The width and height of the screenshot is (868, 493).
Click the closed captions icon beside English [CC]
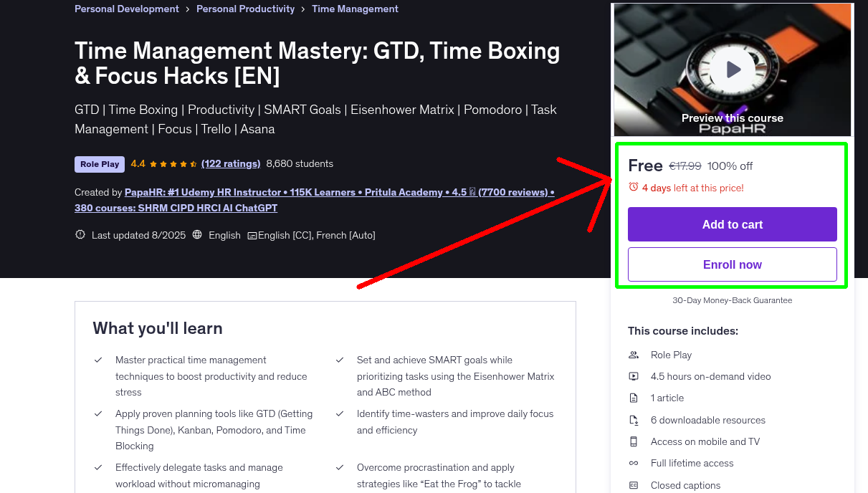pyautogui.click(x=252, y=236)
